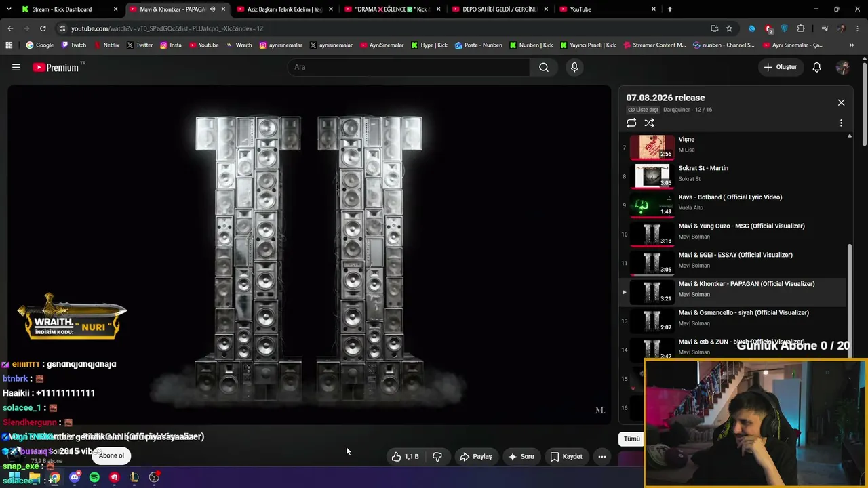Bookmark this page with the star icon
This screenshot has height=488, width=868.
tap(729, 28)
